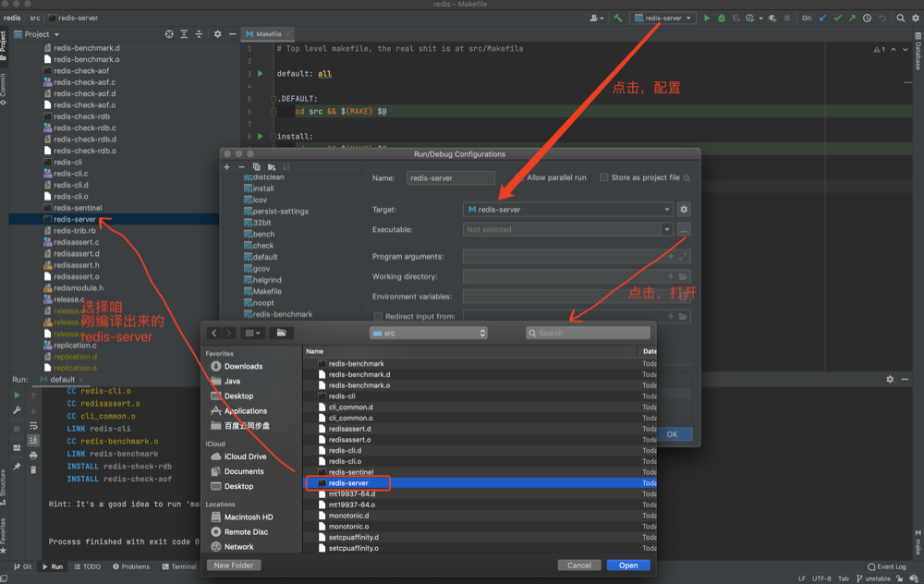
Task: Add new configuration with plus icon
Action: pos(227,166)
